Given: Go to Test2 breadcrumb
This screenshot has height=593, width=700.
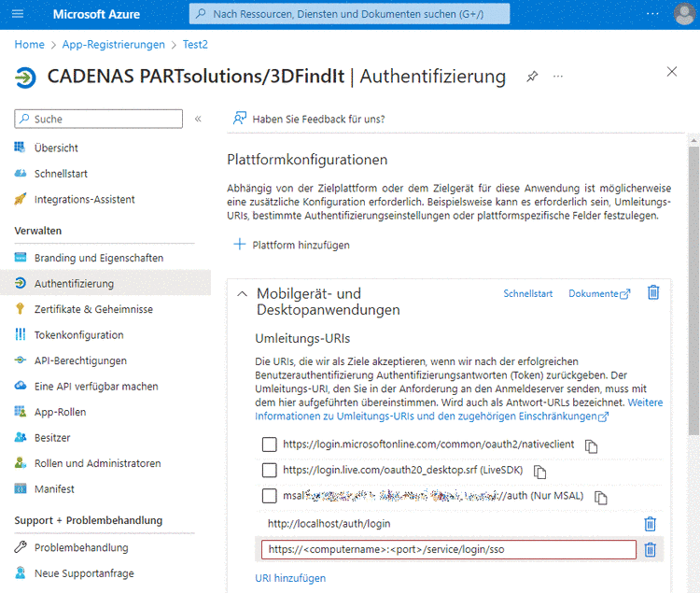Looking at the screenshot, I should coord(195,44).
